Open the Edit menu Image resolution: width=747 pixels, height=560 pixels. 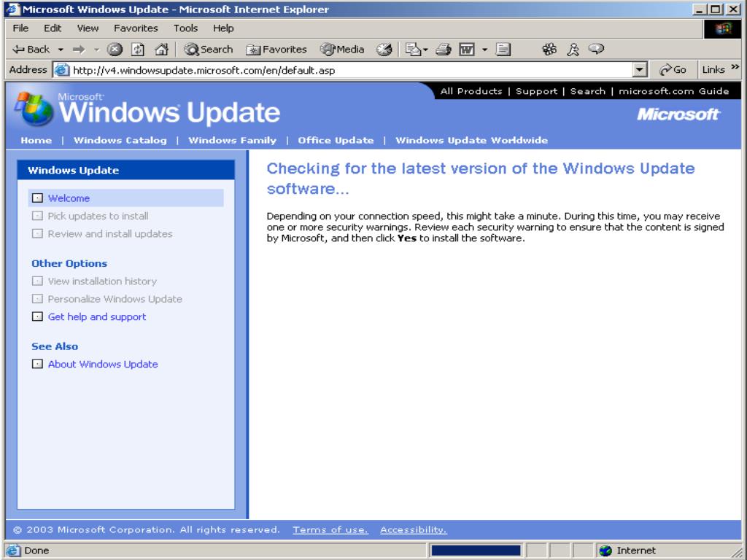point(53,28)
